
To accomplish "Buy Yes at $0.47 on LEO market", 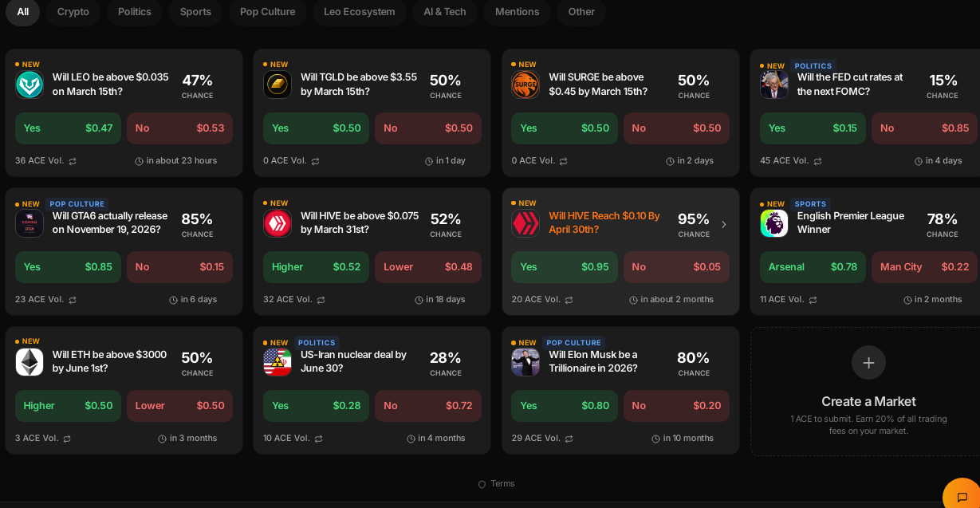I will pos(68,128).
